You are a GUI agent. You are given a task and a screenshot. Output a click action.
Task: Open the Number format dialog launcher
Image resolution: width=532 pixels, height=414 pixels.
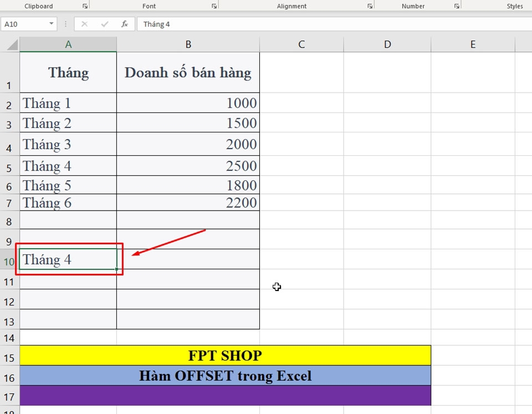(457, 6)
